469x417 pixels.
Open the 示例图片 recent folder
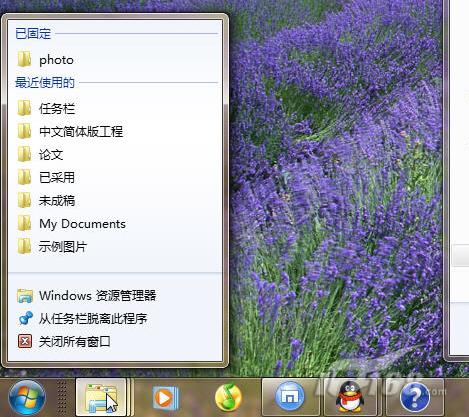tap(115, 247)
